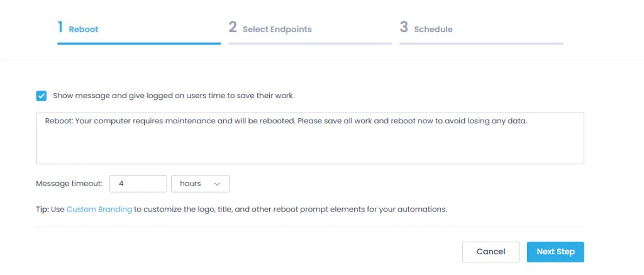The height and width of the screenshot is (275, 644).
Task: Click the step number 2 indicator
Action: tap(233, 27)
